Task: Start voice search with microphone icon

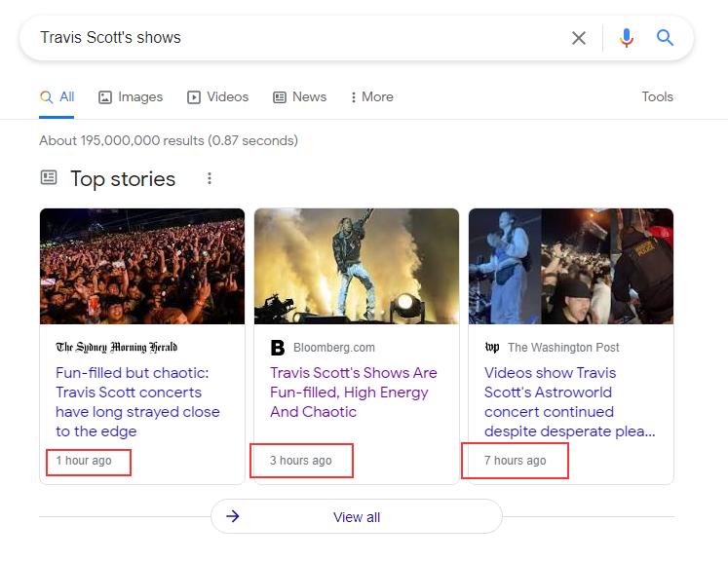Action: [x=626, y=38]
